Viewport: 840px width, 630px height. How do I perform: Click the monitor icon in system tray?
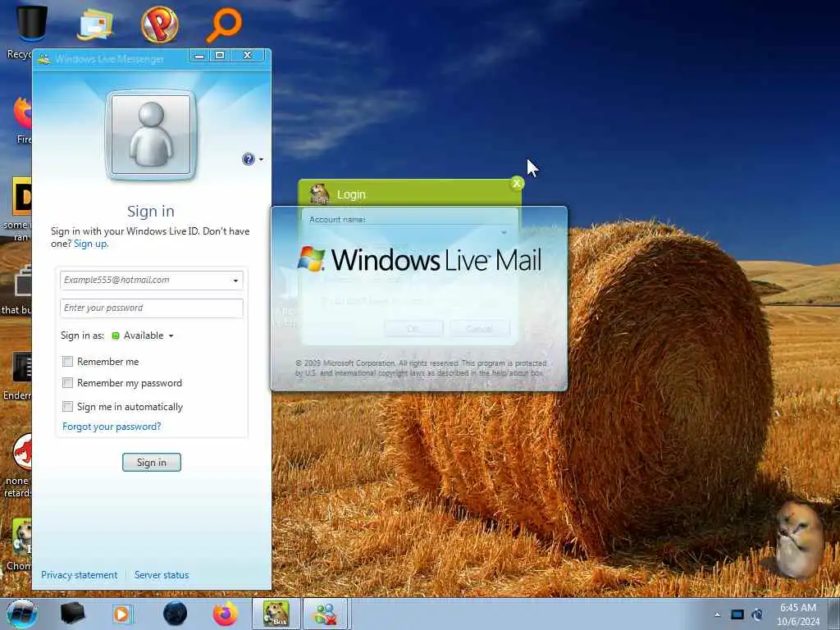[737, 615]
